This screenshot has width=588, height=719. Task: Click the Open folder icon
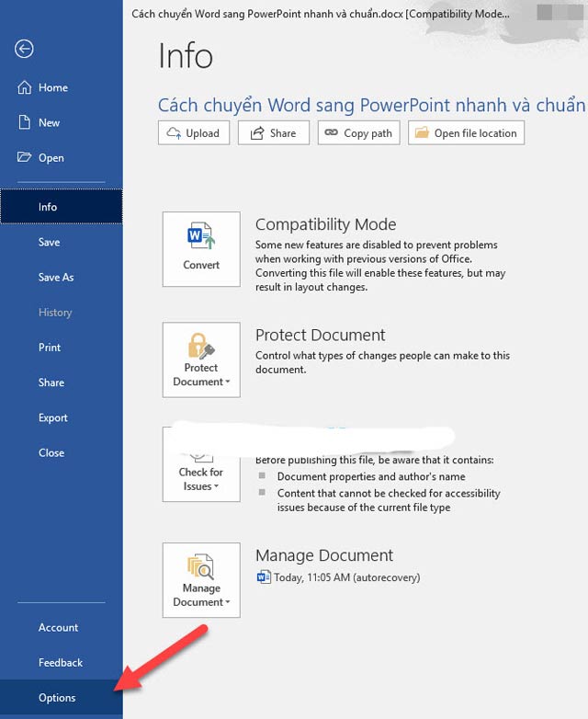click(x=24, y=157)
